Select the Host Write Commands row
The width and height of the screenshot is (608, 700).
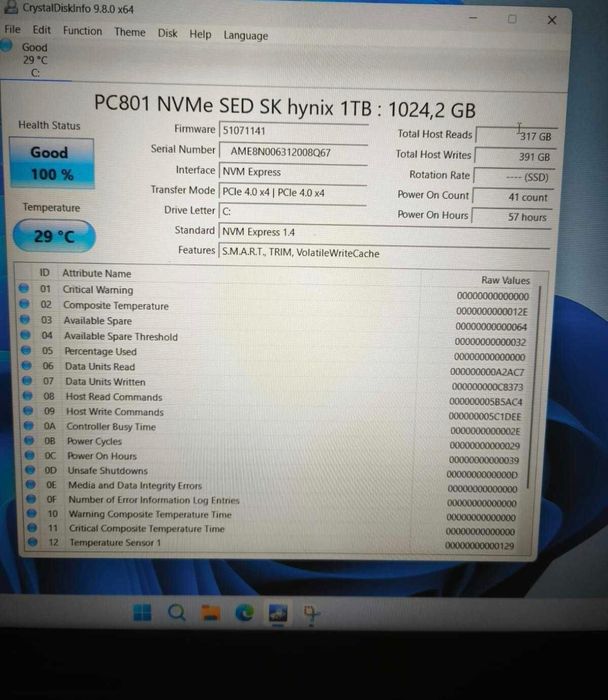(274, 413)
